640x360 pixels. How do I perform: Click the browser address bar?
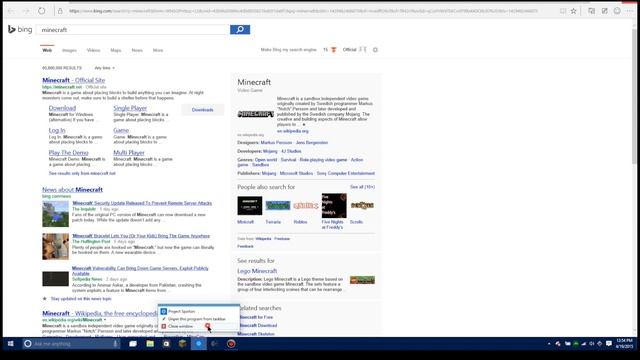pos(303,11)
